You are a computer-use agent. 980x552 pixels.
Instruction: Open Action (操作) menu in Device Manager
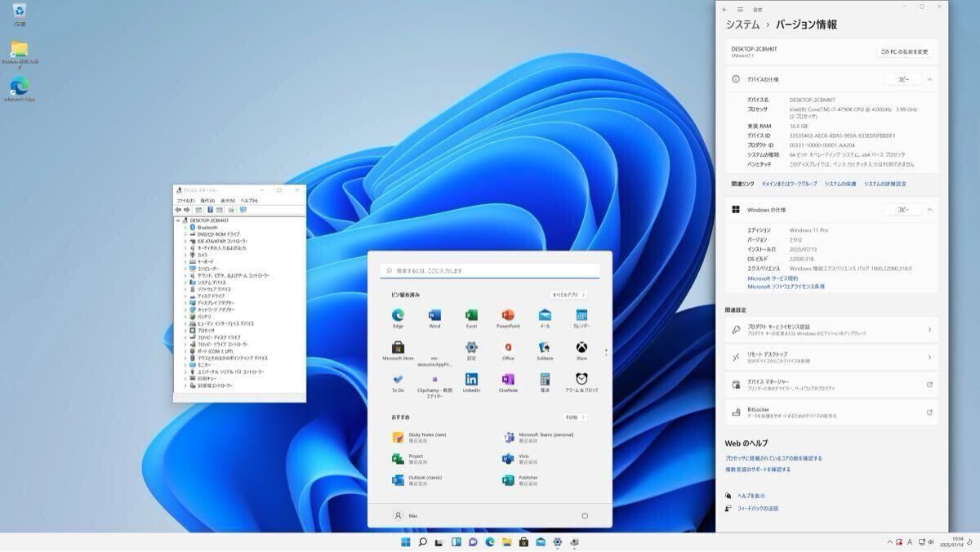tap(207, 200)
